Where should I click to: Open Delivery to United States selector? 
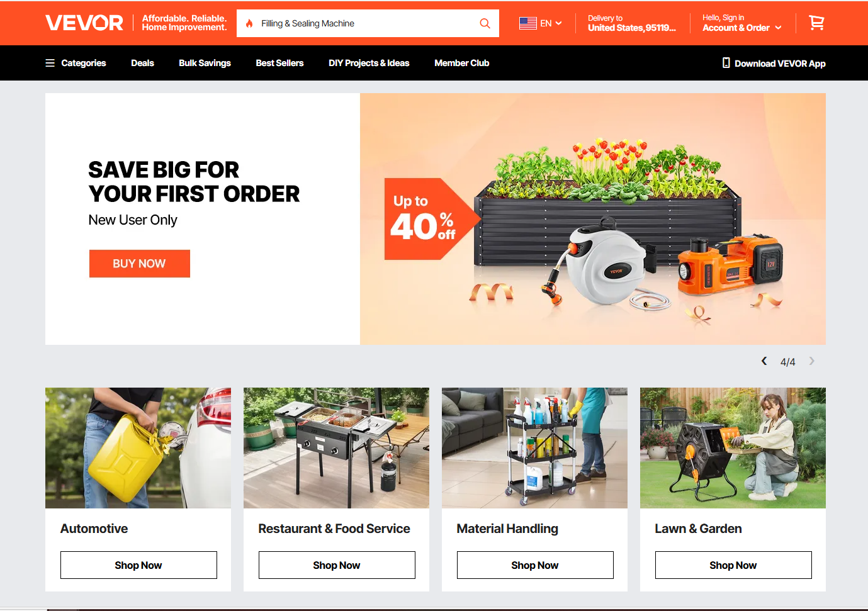pos(631,23)
